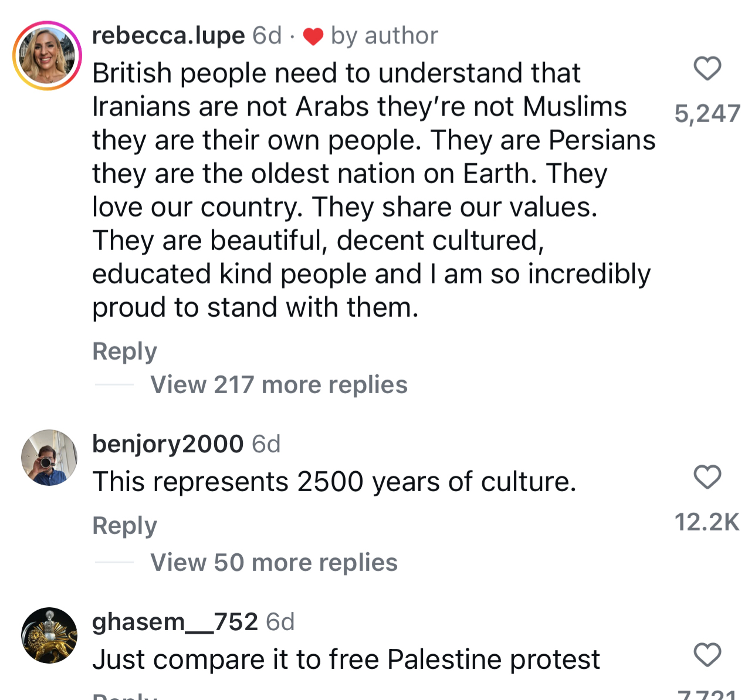This screenshot has height=700, width=755.
Task: Click the 6d timestamp beside benjory2000
Action: [266, 444]
